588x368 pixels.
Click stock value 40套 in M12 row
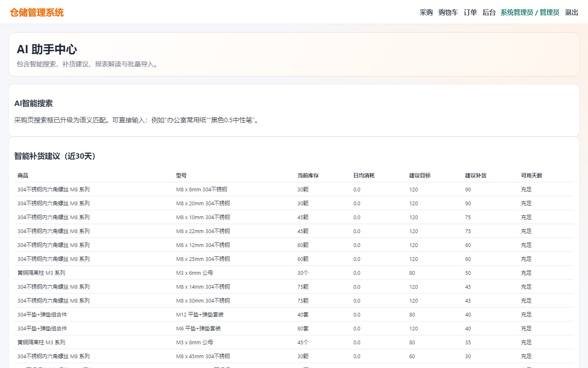[303, 314]
